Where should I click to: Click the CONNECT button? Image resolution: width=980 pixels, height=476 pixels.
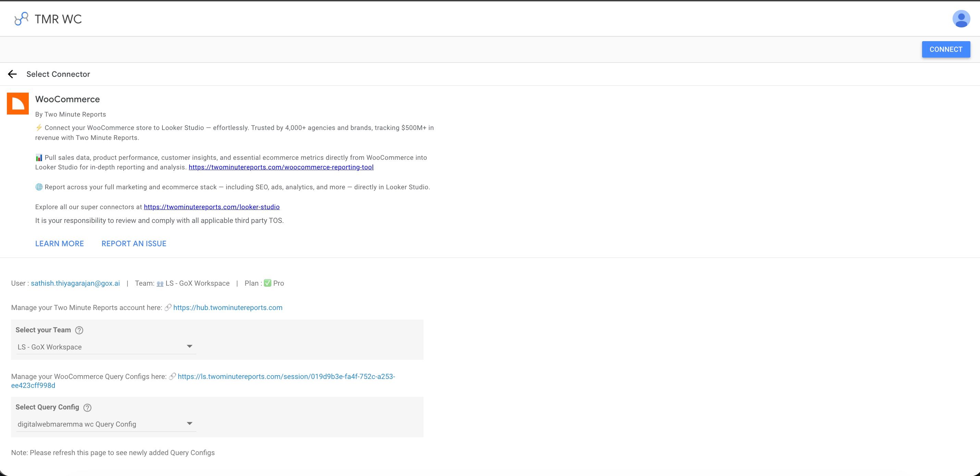[946, 49]
